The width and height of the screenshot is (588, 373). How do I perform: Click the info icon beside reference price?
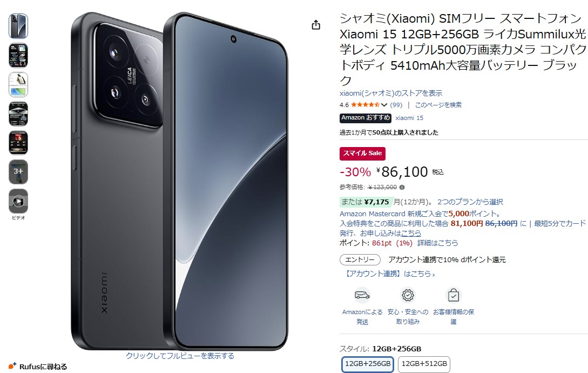pyautogui.click(x=402, y=187)
